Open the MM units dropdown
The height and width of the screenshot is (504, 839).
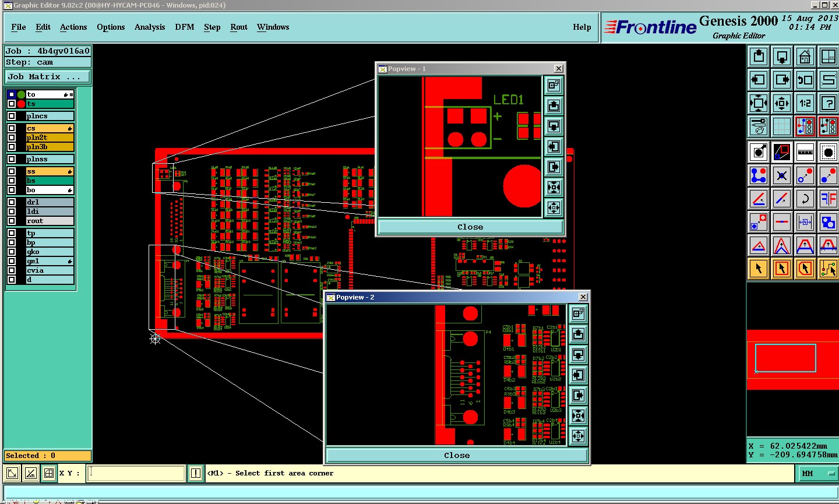point(818,473)
